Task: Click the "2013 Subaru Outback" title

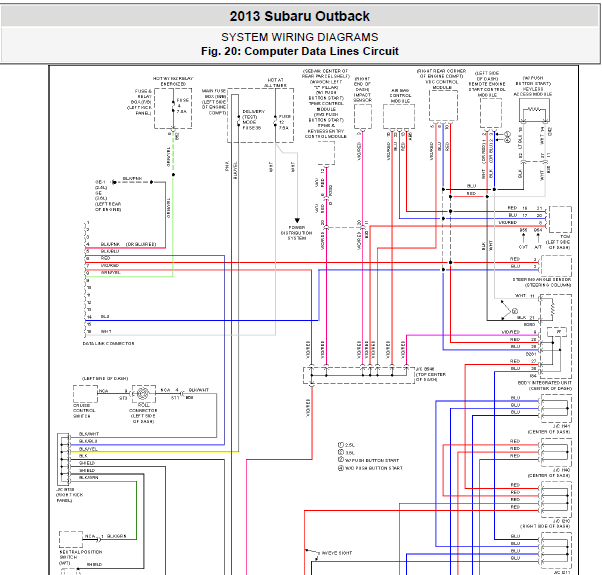Action: (299, 17)
